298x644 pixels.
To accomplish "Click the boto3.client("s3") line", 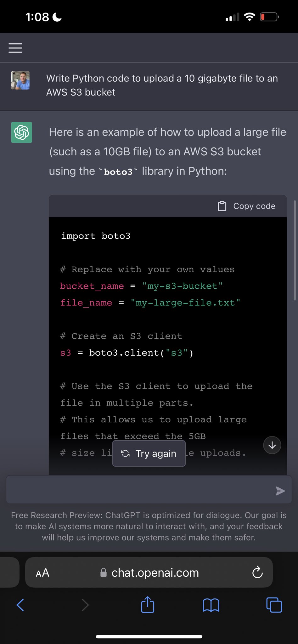I will pyautogui.click(x=127, y=353).
